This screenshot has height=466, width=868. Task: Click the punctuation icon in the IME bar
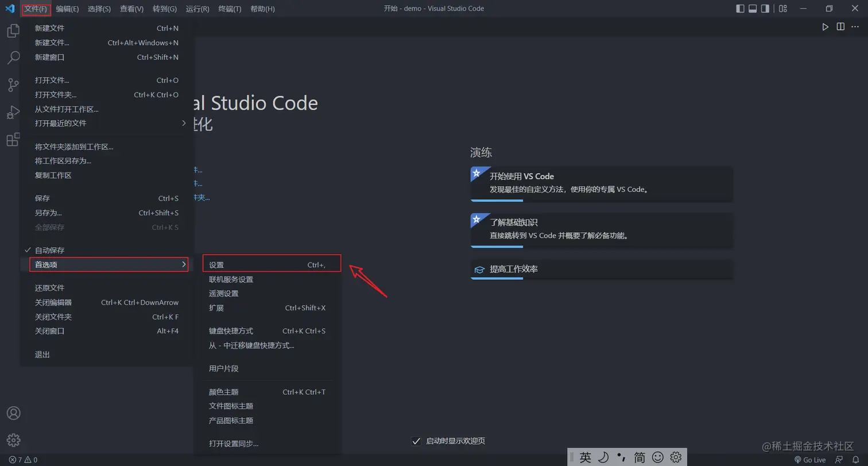(x=621, y=457)
